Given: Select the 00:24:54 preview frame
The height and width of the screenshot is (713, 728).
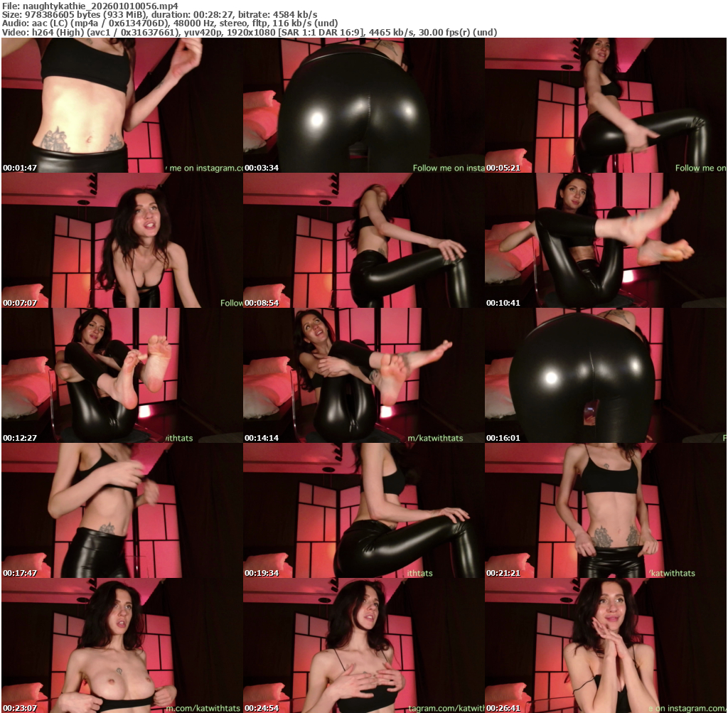Looking at the screenshot, I should point(363,645).
